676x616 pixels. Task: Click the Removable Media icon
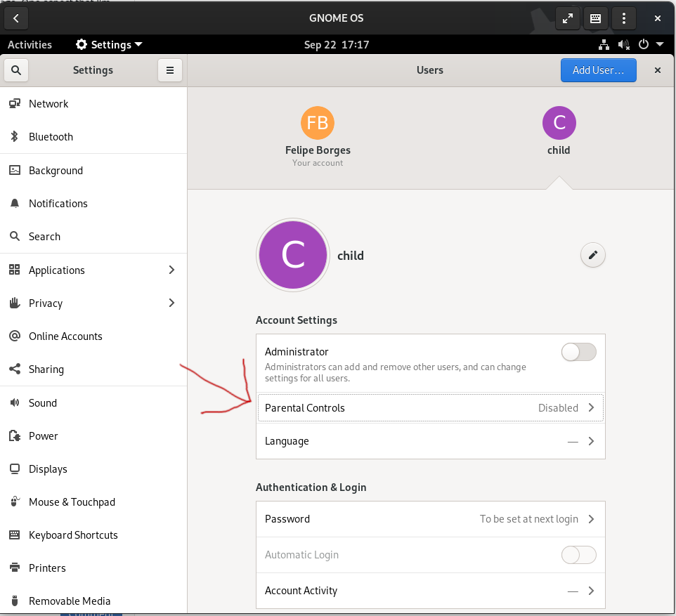[x=15, y=601]
